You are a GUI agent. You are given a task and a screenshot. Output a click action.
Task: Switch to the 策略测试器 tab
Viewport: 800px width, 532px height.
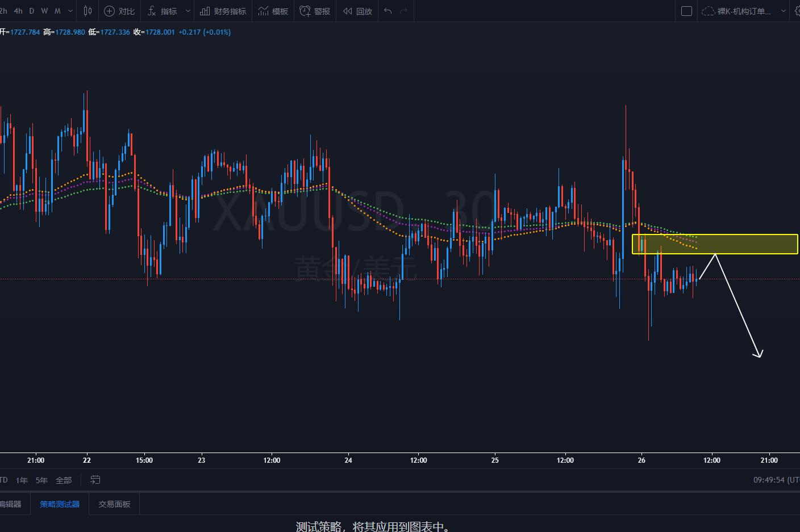pos(60,504)
